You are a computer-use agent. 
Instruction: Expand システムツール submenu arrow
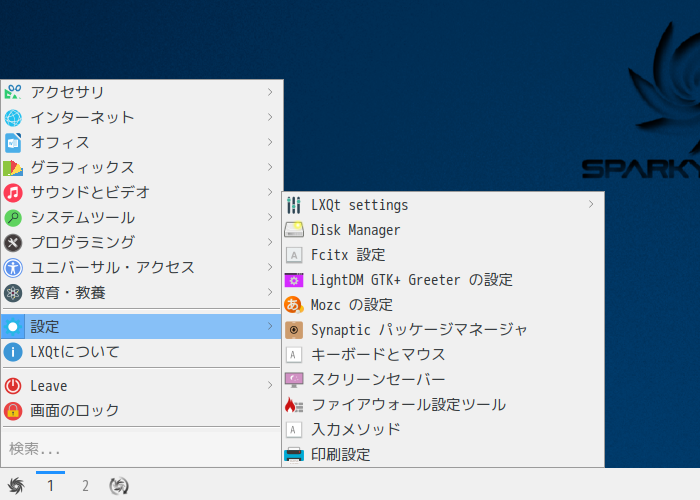pyautogui.click(x=270, y=217)
